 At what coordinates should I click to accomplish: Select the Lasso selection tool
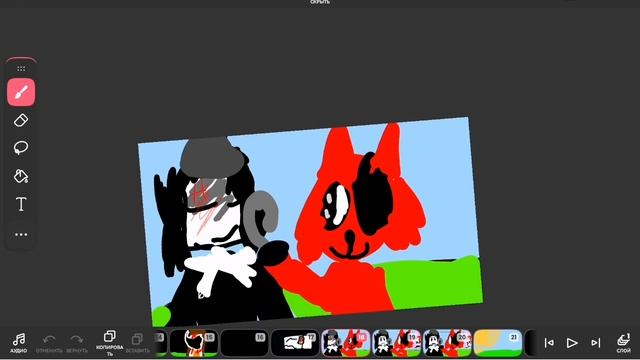(x=21, y=148)
